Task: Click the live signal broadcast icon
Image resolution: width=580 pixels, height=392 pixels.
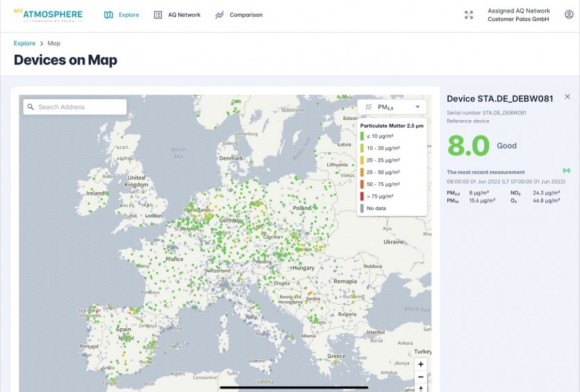Action: coord(566,170)
